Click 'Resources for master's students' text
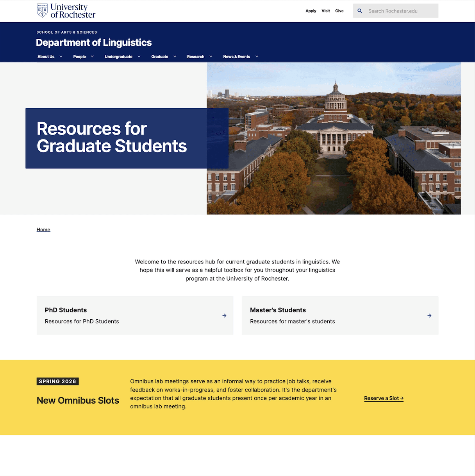Image resolution: width=475 pixels, height=476 pixels. coord(293,321)
